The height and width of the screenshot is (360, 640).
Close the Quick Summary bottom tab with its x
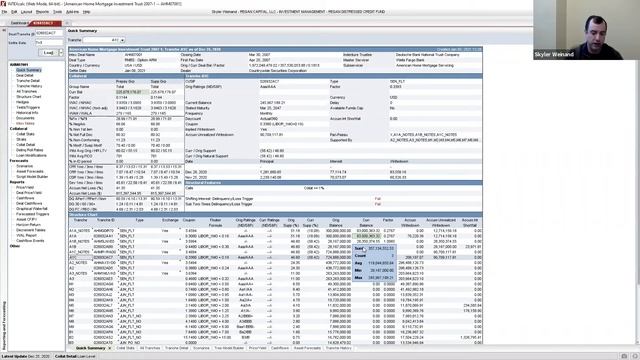pyautogui.click(x=109, y=348)
